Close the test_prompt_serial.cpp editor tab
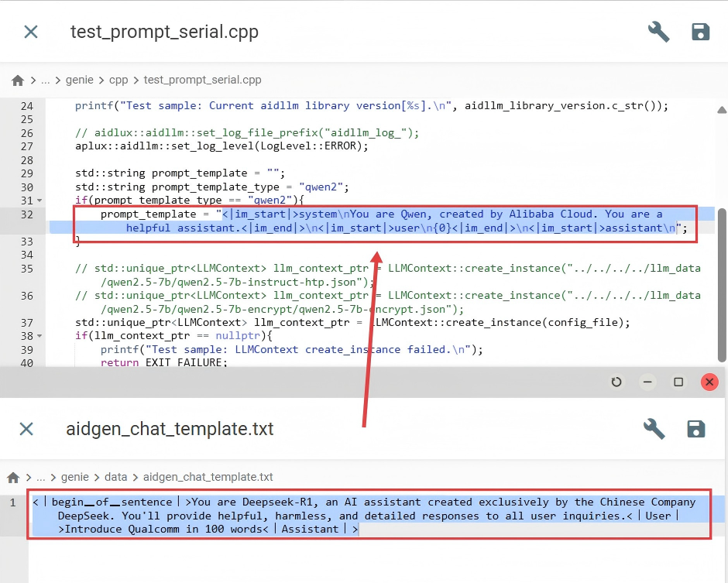The width and height of the screenshot is (728, 583). tap(31, 32)
